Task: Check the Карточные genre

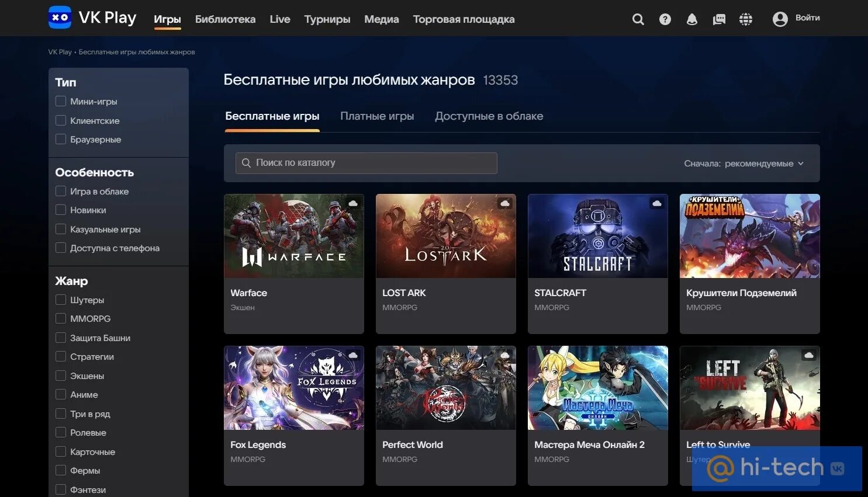Action: [x=61, y=451]
